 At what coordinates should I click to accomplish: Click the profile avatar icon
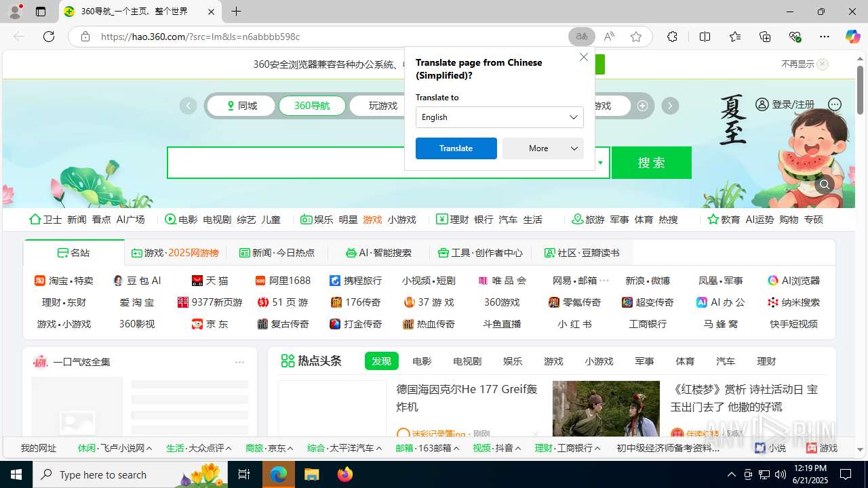tap(15, 12)
